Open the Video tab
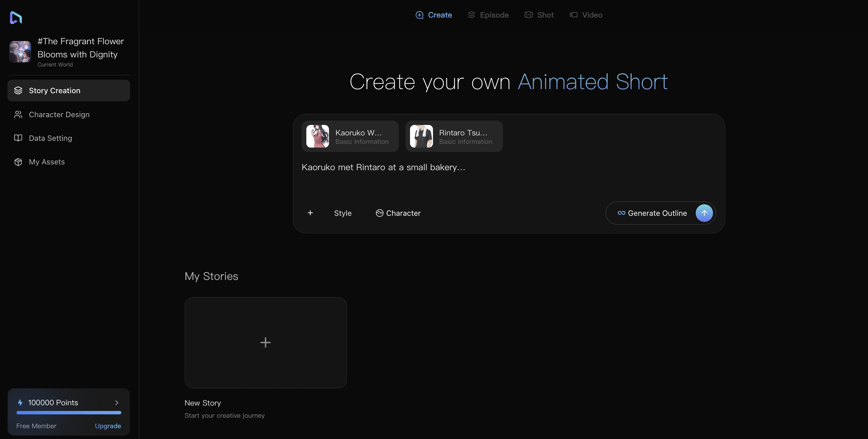 [586, 15]
